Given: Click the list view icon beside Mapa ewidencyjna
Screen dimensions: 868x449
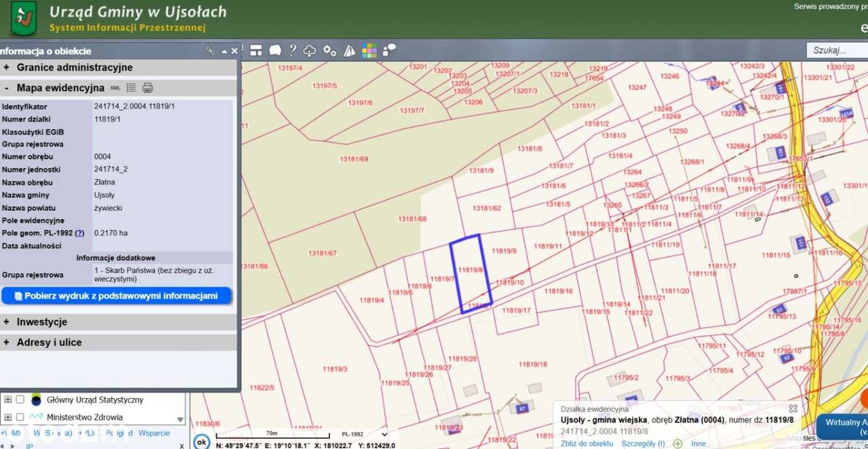Looking at the screenshot, I should coord(132,87).
